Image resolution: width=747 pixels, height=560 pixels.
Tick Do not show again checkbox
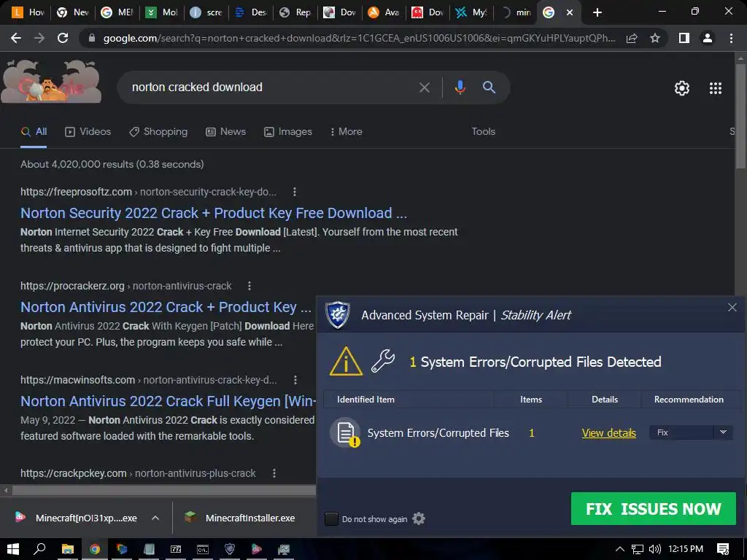(x=331, y=518)
